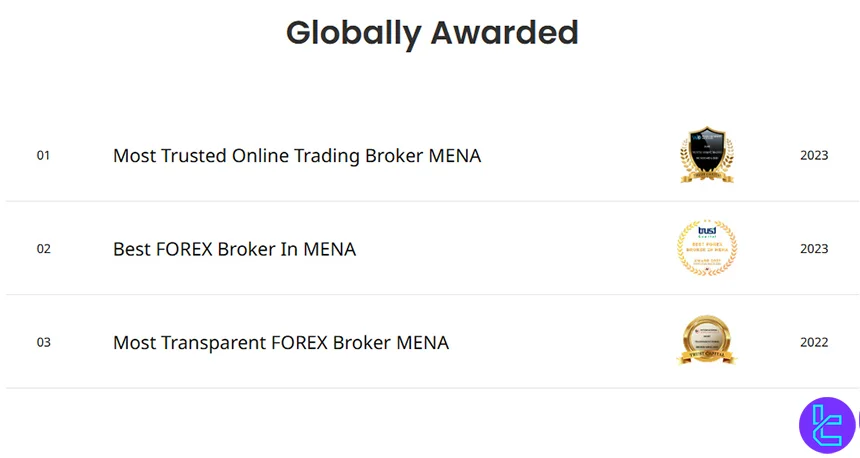Click the word Awarded in the heading

coord(505,33)
